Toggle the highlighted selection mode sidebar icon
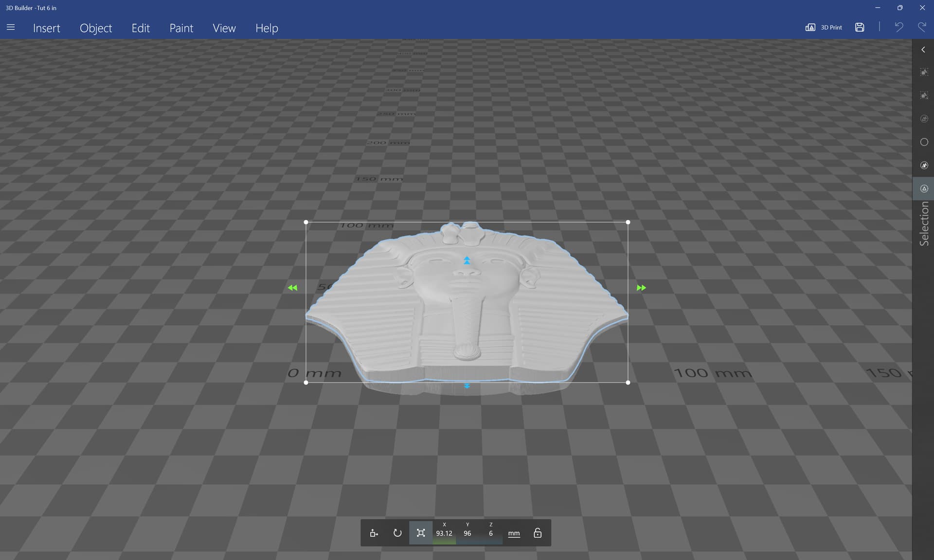 tap(924, 189)
